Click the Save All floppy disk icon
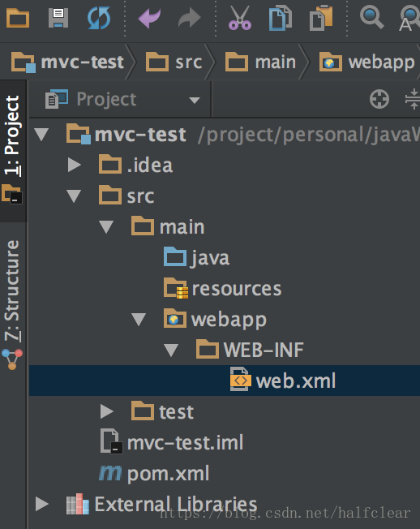 coord(58,18)
